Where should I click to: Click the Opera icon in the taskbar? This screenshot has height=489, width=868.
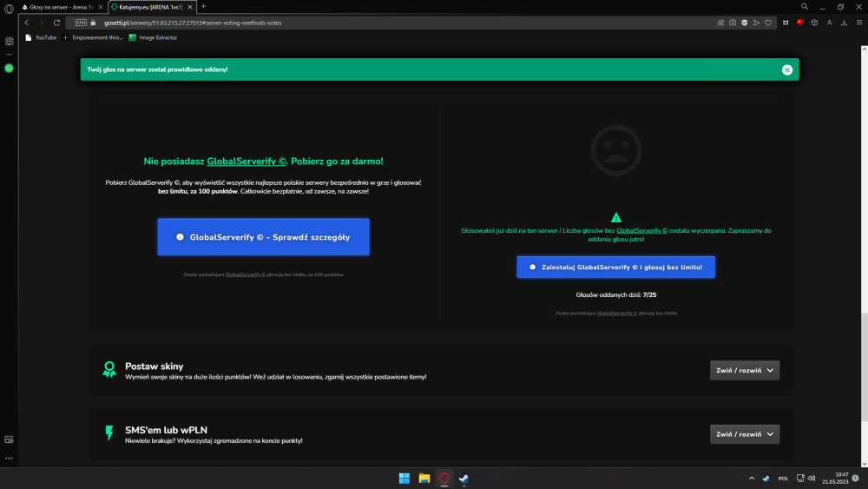(x=444, y=479)
